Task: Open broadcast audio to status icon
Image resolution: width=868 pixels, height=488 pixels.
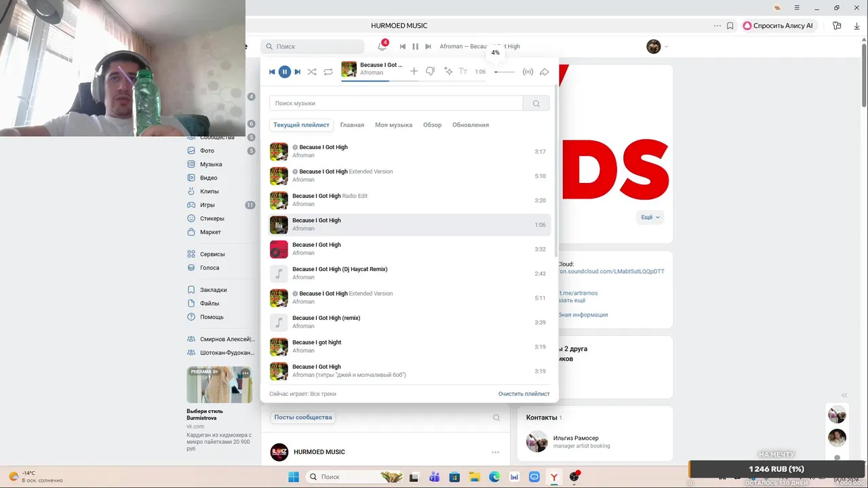Action: pos(528,72)
